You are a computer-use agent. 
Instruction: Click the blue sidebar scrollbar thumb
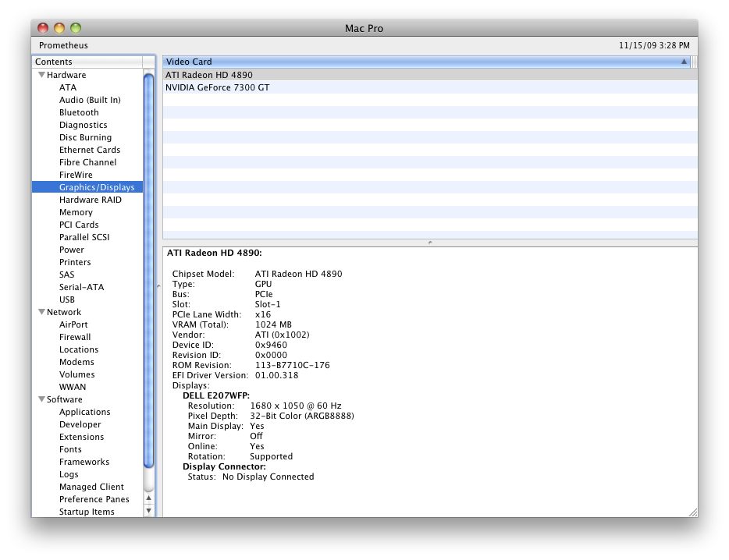click(149, 271)
